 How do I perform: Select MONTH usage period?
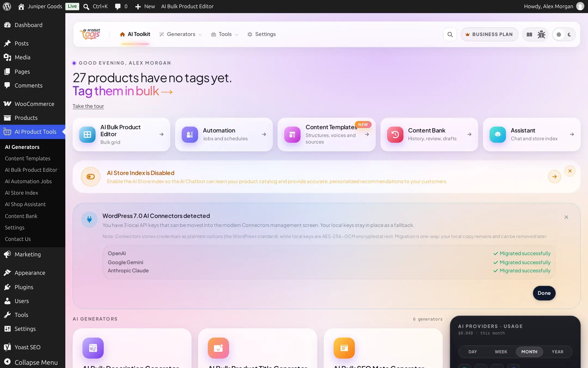point(529,352)
